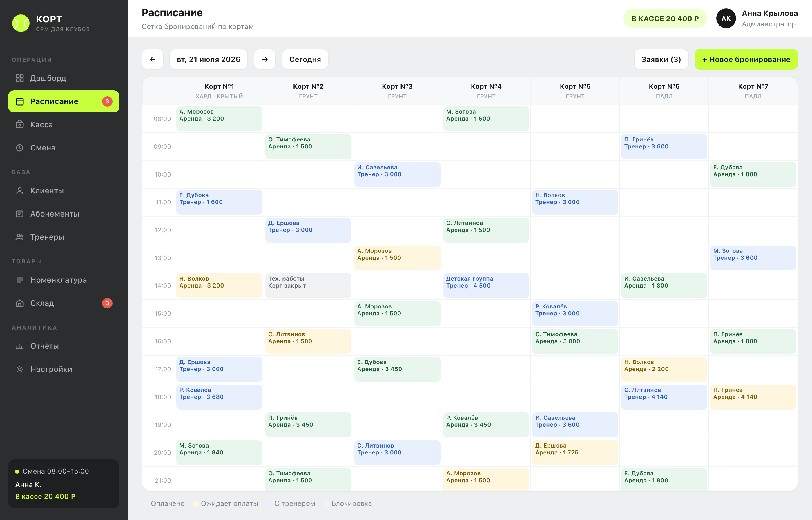Screen dimensions: 812x520
Task: Click the calendar icon beside Расписание
Action: coord(20,101)
